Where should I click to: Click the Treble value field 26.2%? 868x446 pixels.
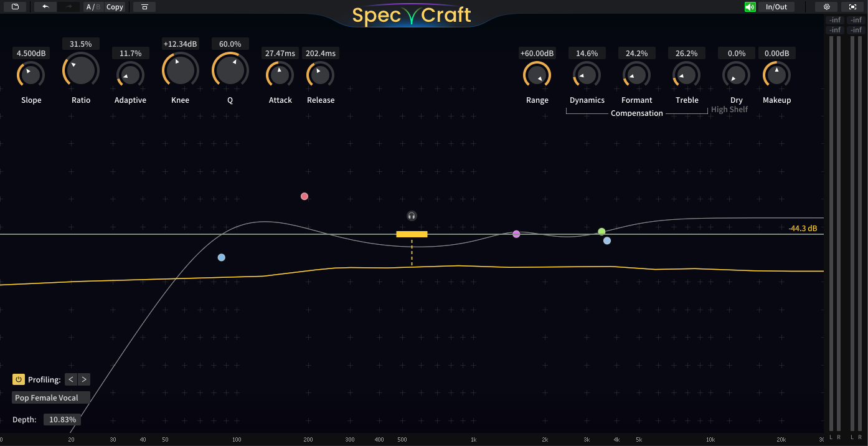coord(686,54)
